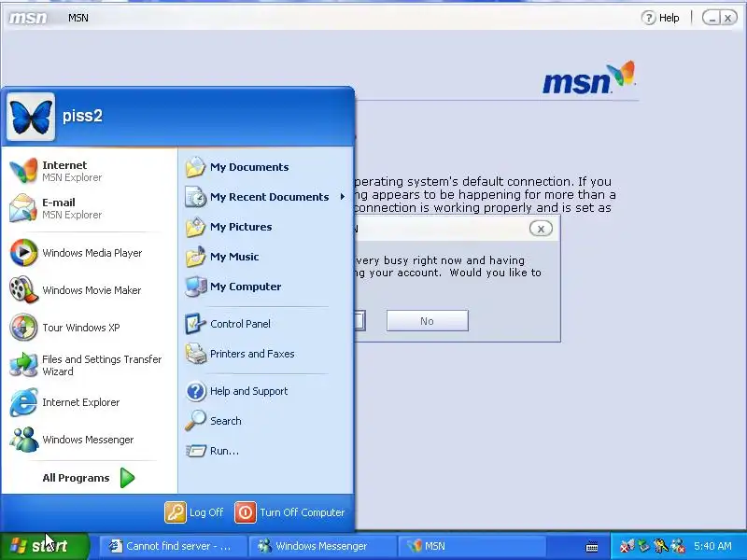Switch to MSN taskbar button
This screenshot has width=747, height=560.
coord(472,546)
